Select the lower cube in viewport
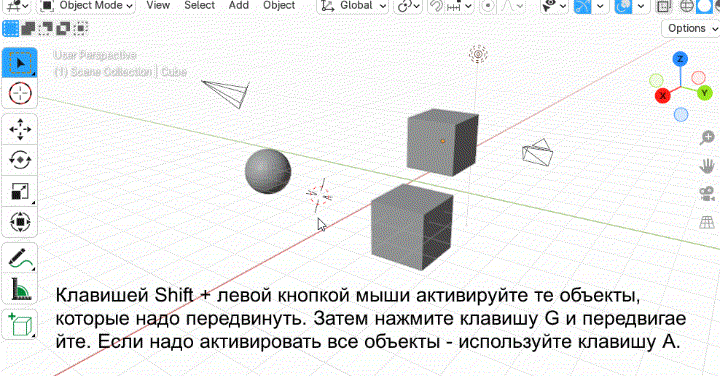 coord(412,227)
